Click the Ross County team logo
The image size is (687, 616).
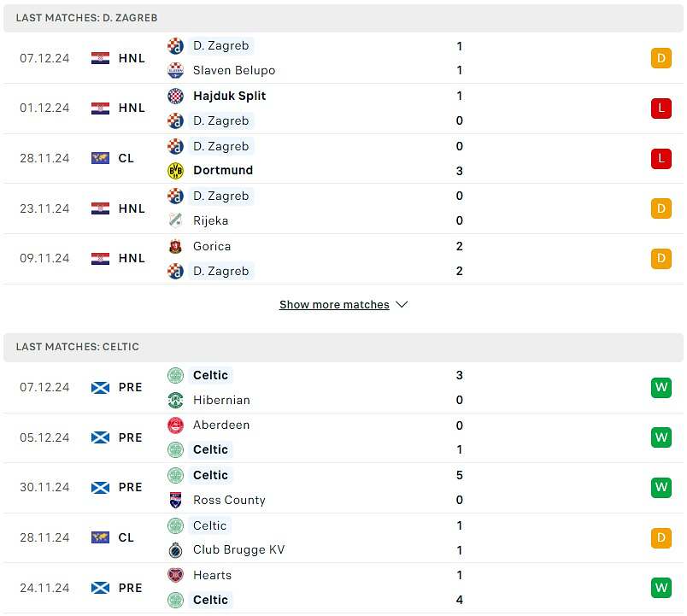click(176, 500)
